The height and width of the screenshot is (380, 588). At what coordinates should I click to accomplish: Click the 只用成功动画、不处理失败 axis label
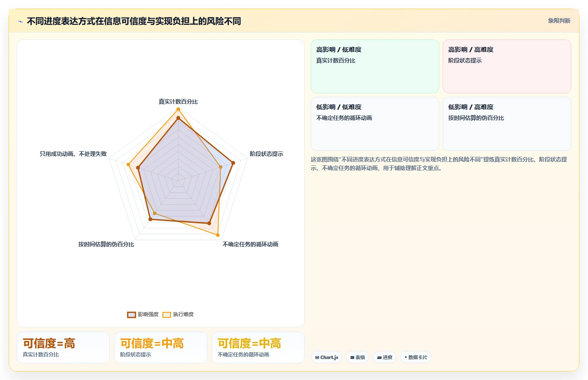73,154
